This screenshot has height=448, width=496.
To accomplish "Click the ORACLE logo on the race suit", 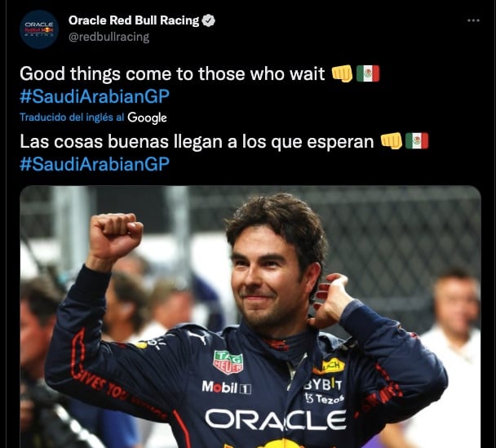I will coord(276,419).
